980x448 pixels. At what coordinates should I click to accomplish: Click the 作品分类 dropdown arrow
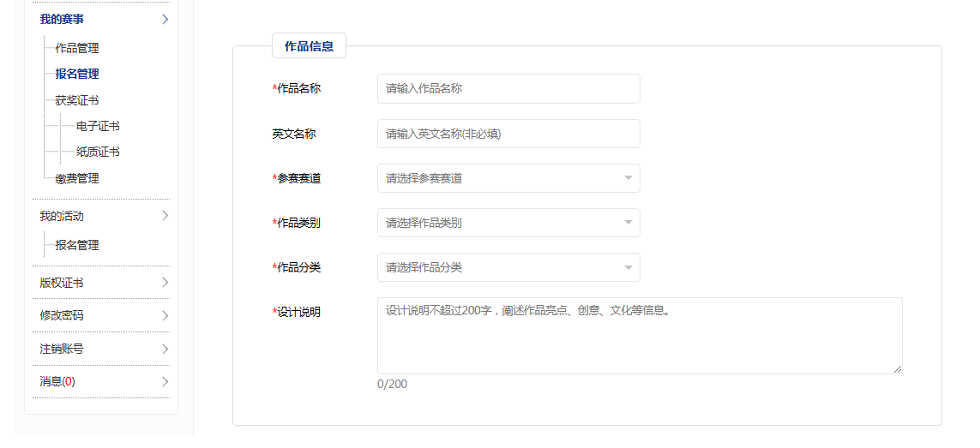pos(628,267)
